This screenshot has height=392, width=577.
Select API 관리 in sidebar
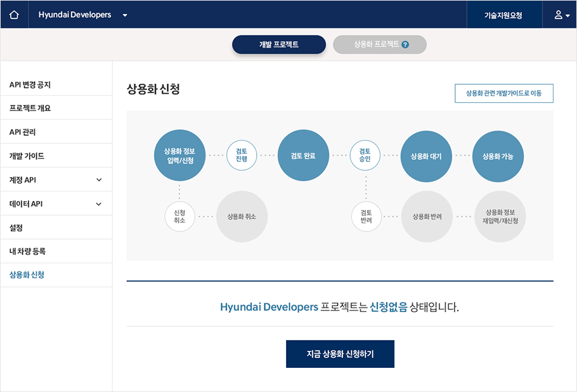(56, 132)
